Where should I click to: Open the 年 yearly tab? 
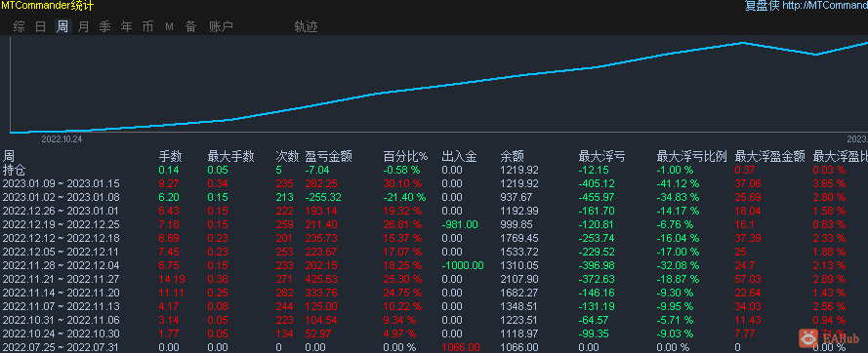pyautogui.click(x=127, y=26)
